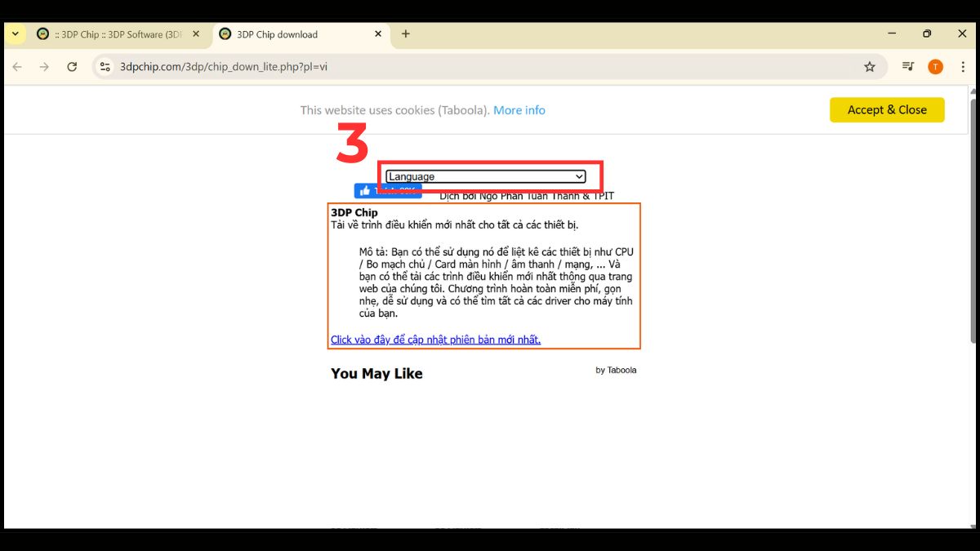Viewport: 980px width, 551px height.
Task: Close the 3DP Chip download tab
Action: point(378,34)
